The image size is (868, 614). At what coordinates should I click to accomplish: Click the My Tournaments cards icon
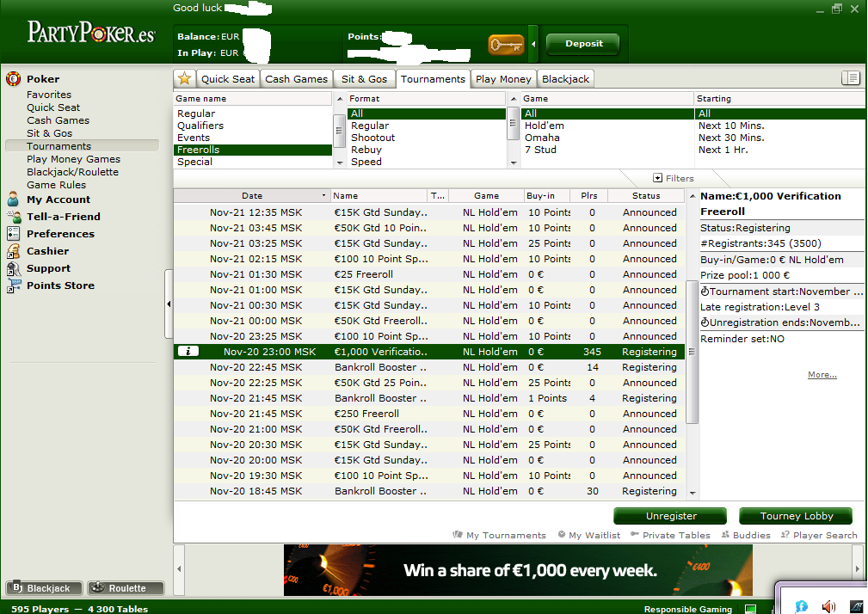tap(458, 534)
